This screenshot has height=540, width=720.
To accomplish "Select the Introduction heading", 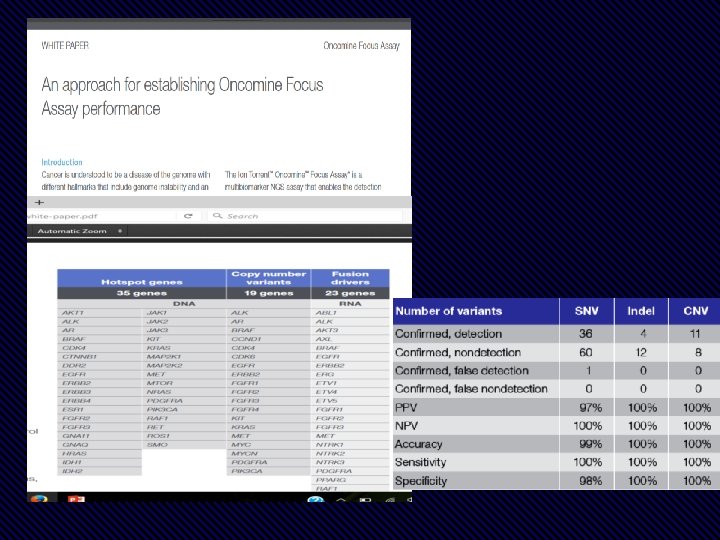I will (x=62, y=162).
